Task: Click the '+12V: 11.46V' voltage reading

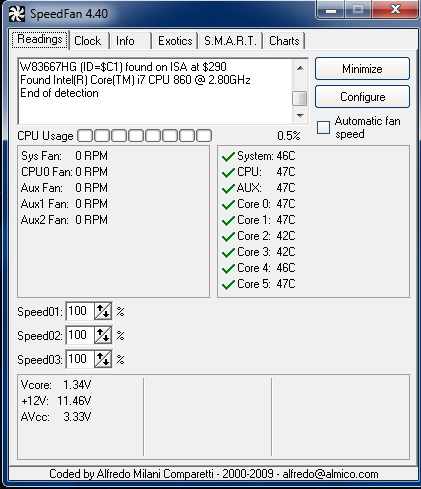Action: 56,401
